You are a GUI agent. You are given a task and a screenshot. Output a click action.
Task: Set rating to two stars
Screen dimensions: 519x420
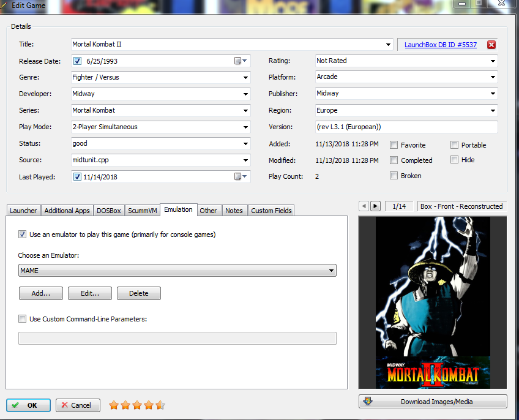[125, 405]
